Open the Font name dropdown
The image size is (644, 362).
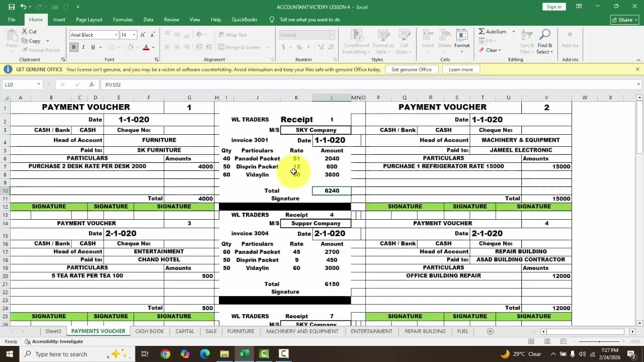116,35
